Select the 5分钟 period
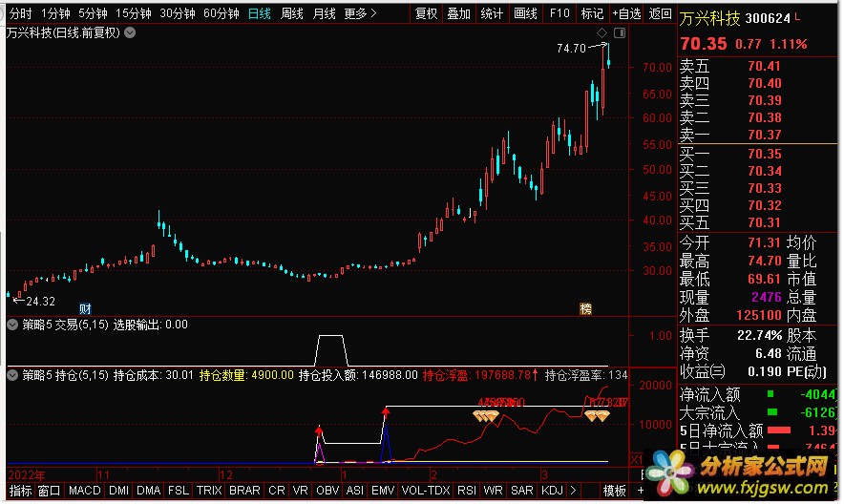Image resolution: width=844 pixels, height=504 pixels. tap(93, 13)
